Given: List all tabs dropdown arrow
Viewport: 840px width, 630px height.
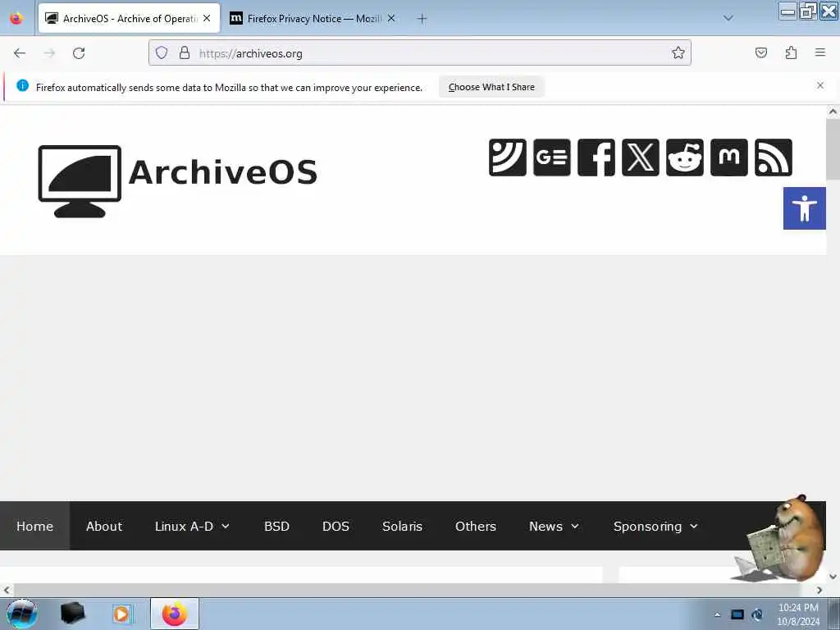Looking at the screenshot, I should point(728,18).
